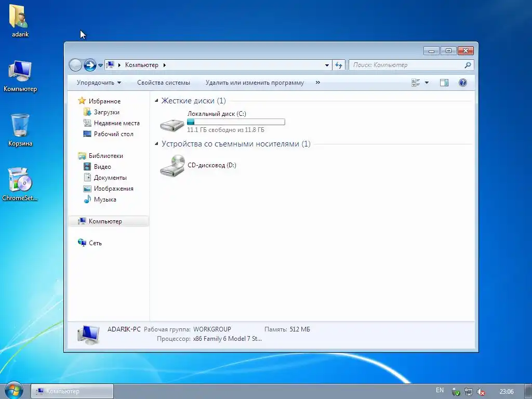
Task: Open the Музыка library
Action: click(105, 199)
